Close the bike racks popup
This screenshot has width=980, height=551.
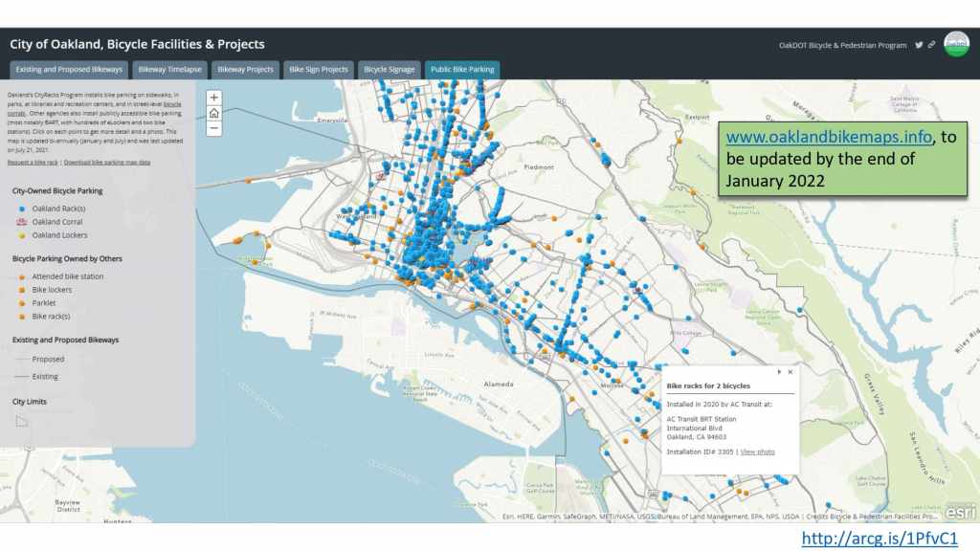click(790, 371)
